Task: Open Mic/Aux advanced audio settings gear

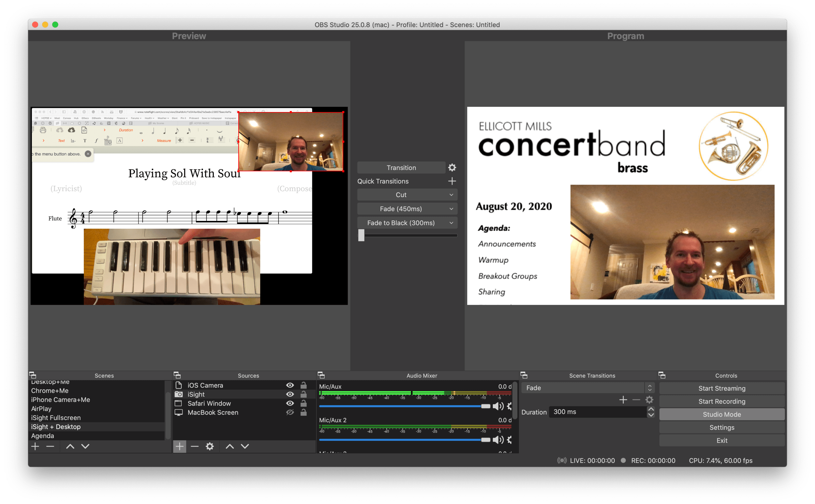Action: coord(509,406)
